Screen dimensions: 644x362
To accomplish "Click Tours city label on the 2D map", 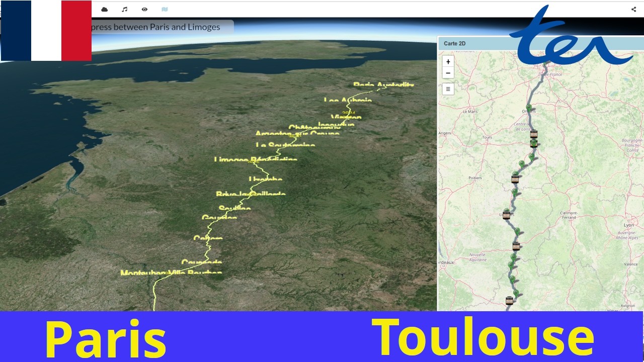I will (487, 137).
